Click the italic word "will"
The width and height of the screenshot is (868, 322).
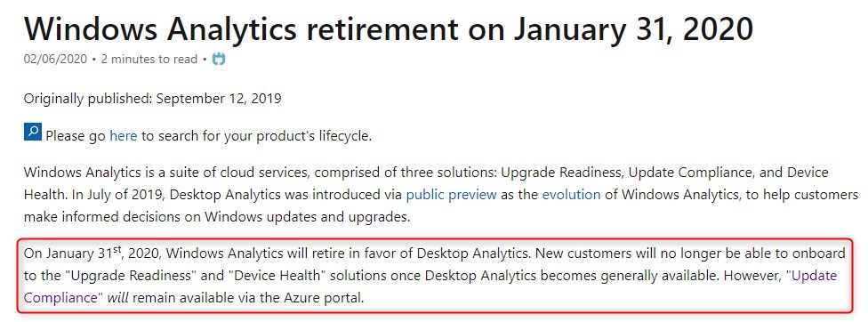pos(118,298)
